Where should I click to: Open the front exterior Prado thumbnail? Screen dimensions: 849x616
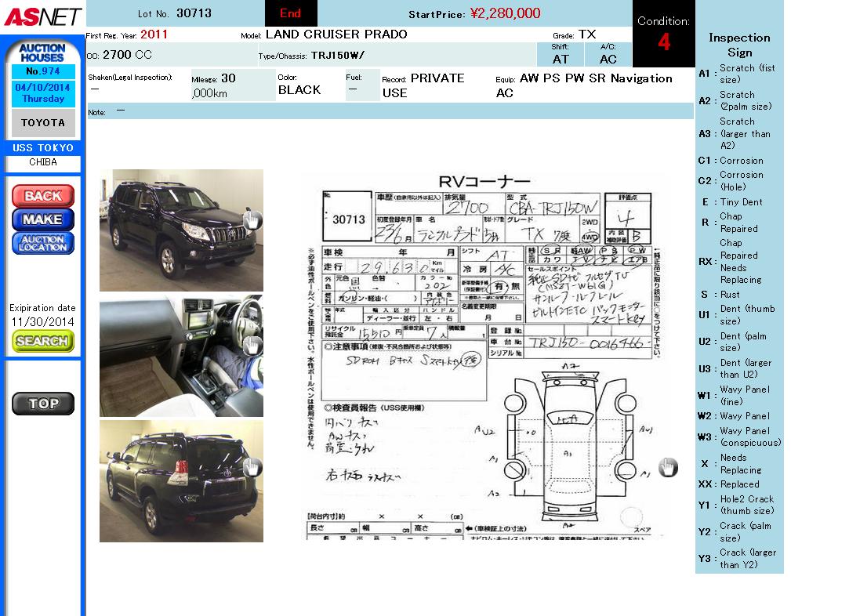point(180,230)
